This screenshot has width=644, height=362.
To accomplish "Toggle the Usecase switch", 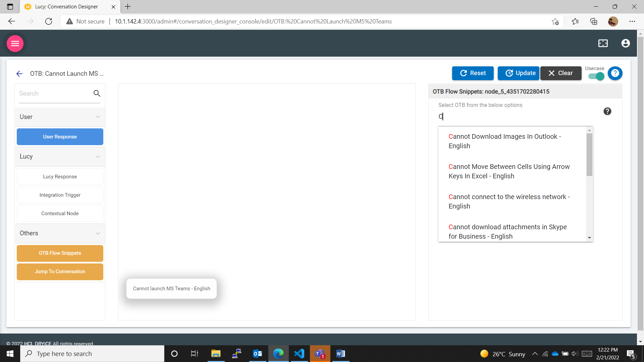I will pyautogui.click(x=596, y=76).
